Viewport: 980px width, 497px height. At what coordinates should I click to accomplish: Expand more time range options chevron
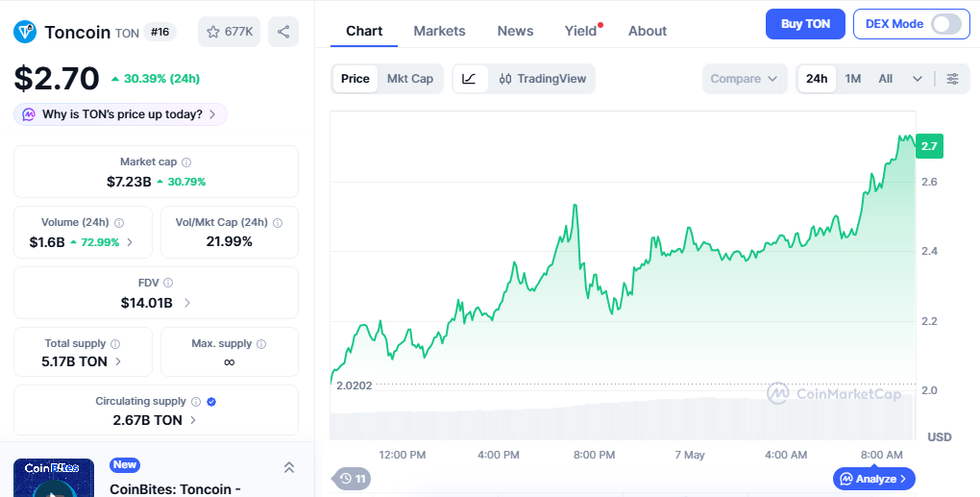(918, 79)
